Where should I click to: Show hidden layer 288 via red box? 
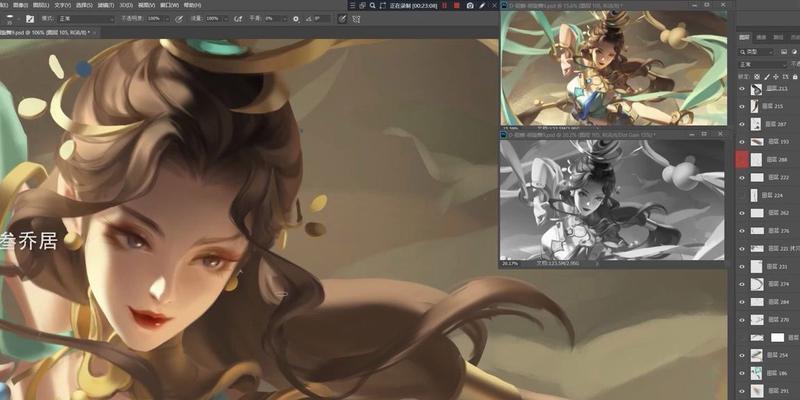click(742, 160)
